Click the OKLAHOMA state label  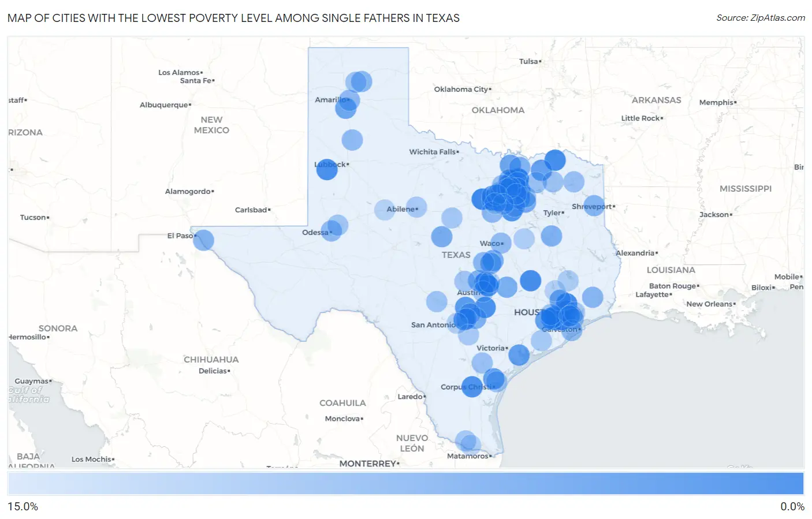(498, 110)
